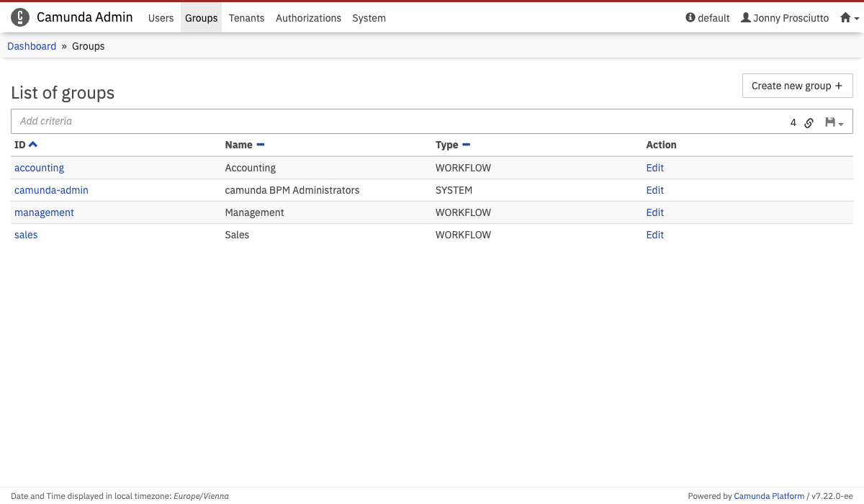The image size is (864, 504).
Task: Open the accounting group link
Action: pyautogui.click(x=39, y=168)
